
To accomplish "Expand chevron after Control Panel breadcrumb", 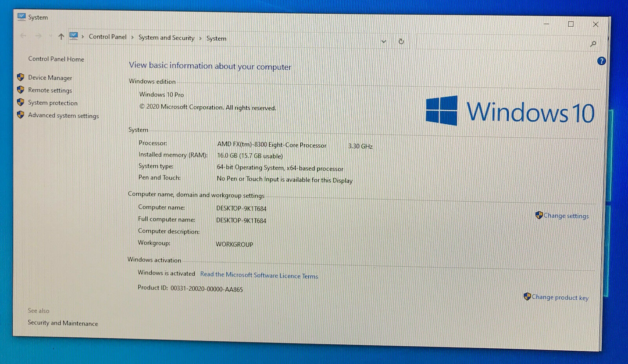I will click(132, 37).
